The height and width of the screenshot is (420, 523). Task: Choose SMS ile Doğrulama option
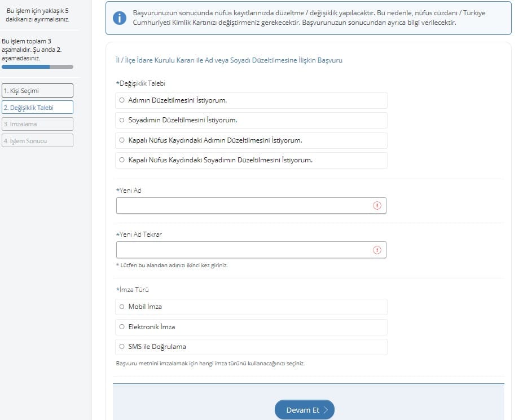tap(122, 347)
